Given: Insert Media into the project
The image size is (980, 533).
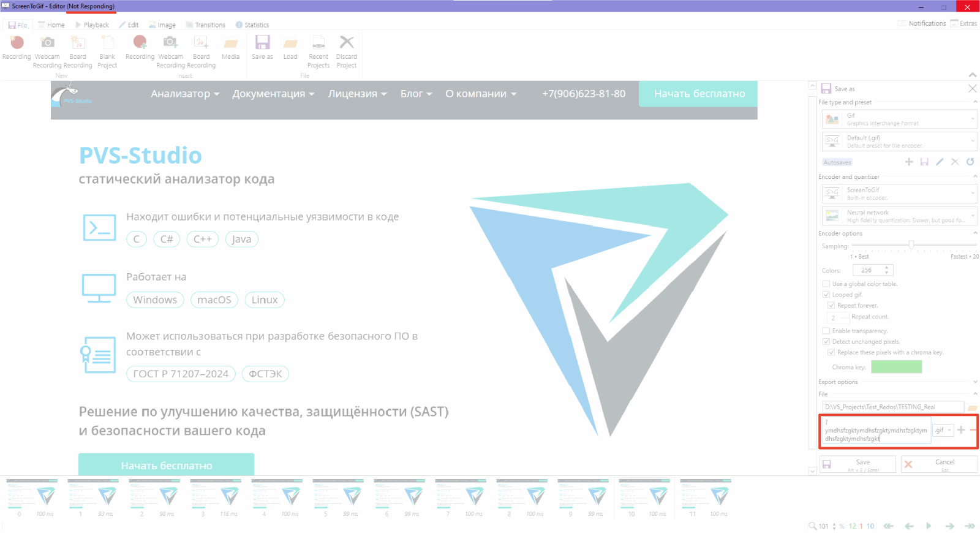Looking at the screenshot, I should [x=230, y=48].
